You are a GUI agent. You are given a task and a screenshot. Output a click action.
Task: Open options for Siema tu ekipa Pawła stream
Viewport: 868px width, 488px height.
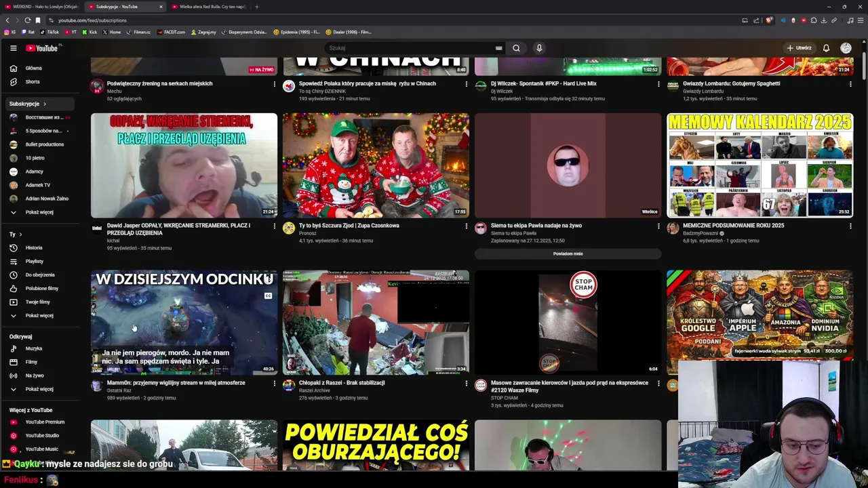(x=658, y=226)
